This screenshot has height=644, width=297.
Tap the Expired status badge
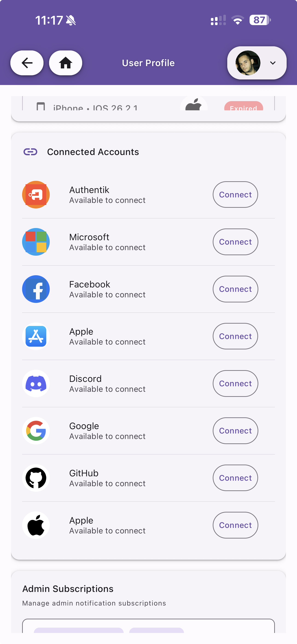coord(244,107)
